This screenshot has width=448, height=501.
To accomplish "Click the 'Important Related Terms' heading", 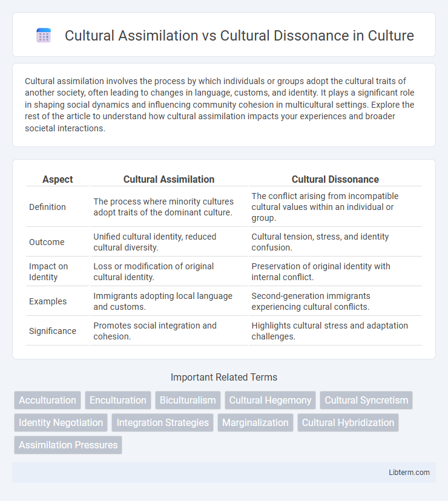I will pyautogui.click(x=224, y=377).
